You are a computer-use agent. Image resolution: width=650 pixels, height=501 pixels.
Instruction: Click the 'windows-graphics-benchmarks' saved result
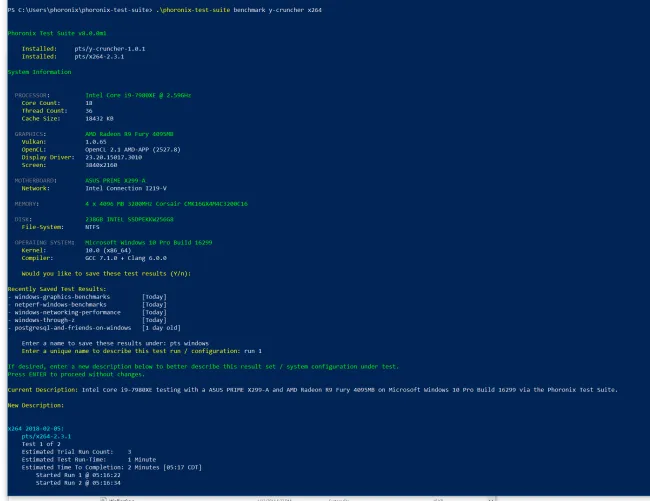(x=62, y=297)
